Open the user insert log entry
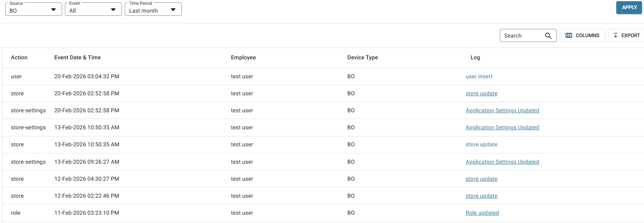Screen dimensions: 644x223 (479, 77)
